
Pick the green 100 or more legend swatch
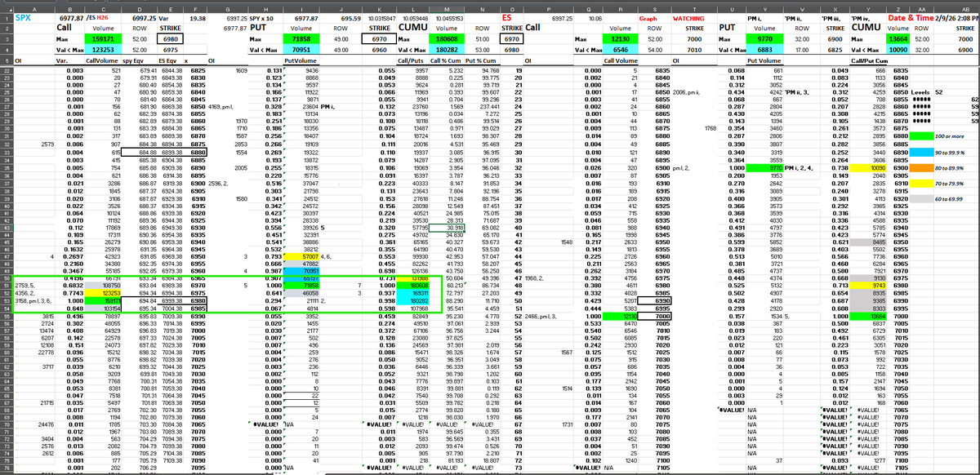920,136
